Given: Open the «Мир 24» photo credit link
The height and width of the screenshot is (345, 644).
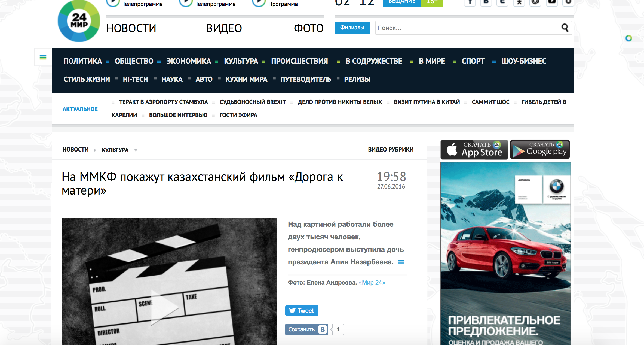Looking at the screenshot, I should tap(372, 282).
